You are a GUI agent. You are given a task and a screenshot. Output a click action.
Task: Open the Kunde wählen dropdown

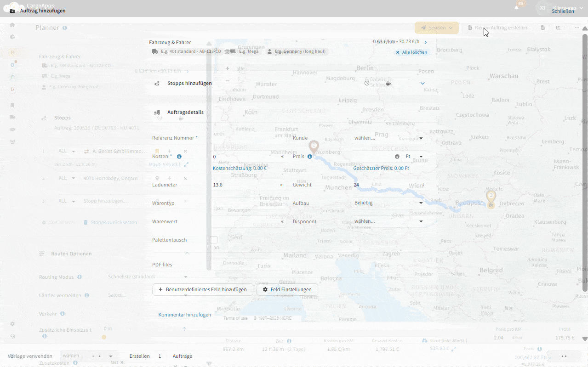point(388,138)
